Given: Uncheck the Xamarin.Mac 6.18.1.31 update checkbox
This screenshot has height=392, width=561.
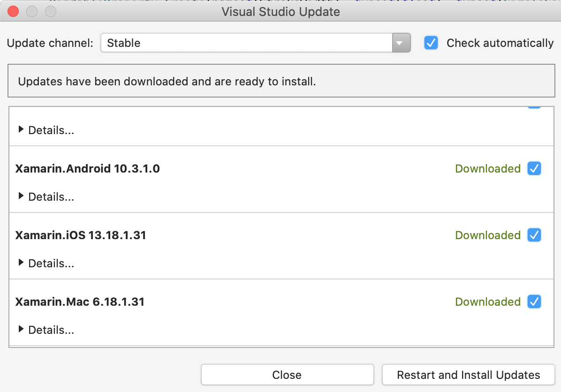Looking at the screenshot, I should [x=534, y=302].
